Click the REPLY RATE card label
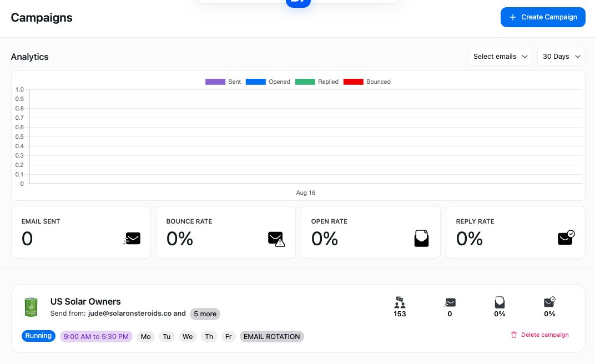 point(475,221)
